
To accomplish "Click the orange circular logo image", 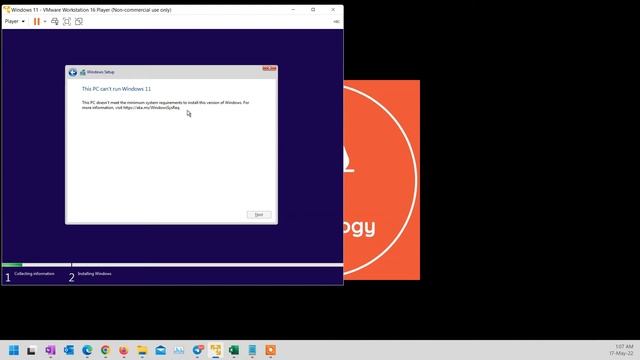I will [x=382, y=180].
